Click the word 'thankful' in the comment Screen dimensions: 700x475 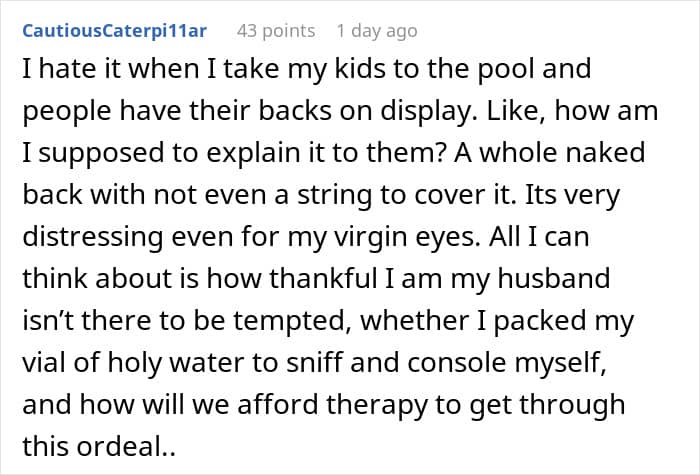point(324,278)
